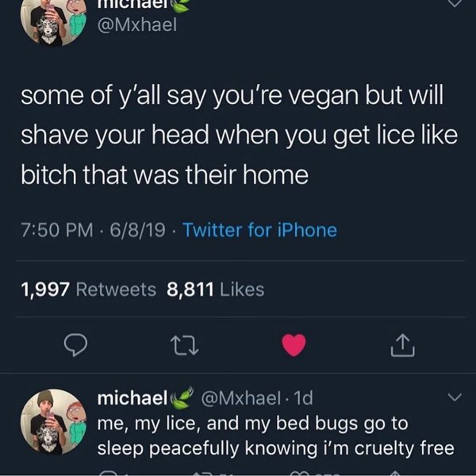This screenshot has height=476, width=476.
Task: Click the @Mxhael handle under the header name
Action: (137, 25)
